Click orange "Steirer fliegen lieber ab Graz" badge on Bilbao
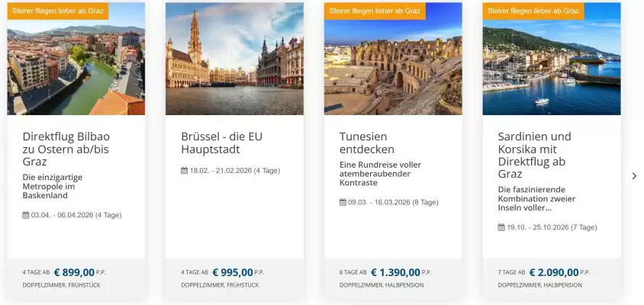Image resolution: width=644 pixels, height=305 pixels. (58, 11)
